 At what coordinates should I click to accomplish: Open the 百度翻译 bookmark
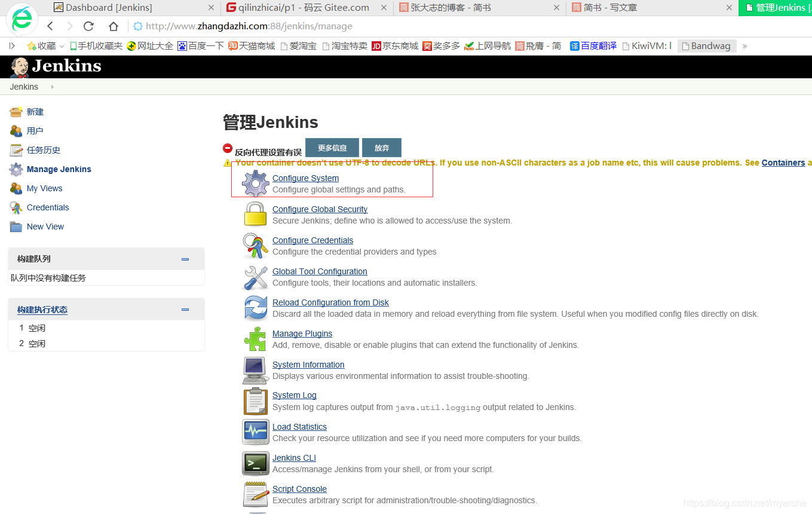tap(593, 45)
